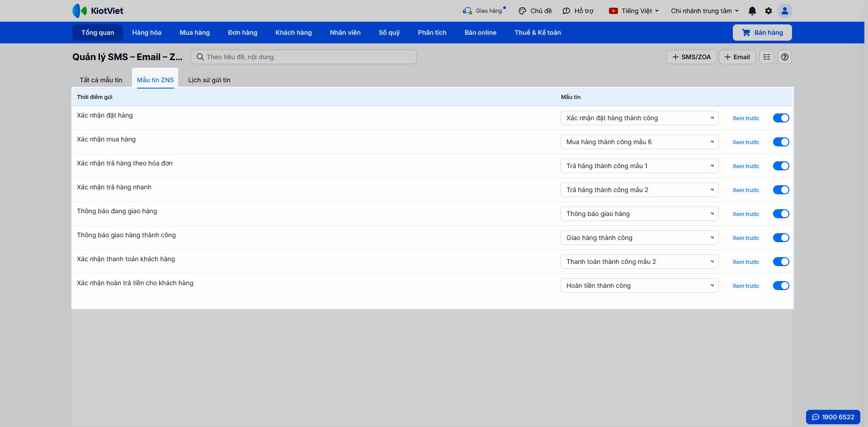The width and height of the screenshot is (868, 427).
Task: Open the Mua hàng thành công mẫu 6 dropdown
Action: click(639, 142)
